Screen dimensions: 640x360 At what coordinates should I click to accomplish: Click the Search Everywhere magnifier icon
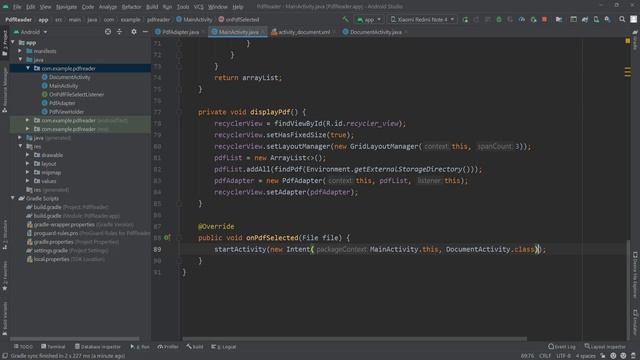(622, 19)
